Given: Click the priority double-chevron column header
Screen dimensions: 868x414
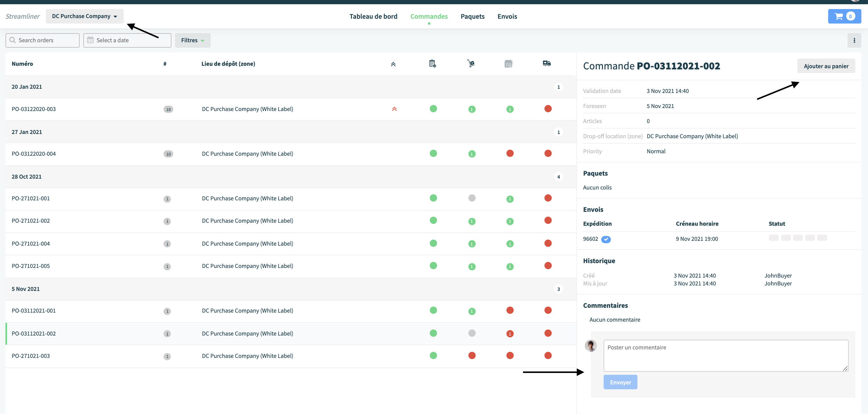Looking at the screenshot, I should point(393,64).
